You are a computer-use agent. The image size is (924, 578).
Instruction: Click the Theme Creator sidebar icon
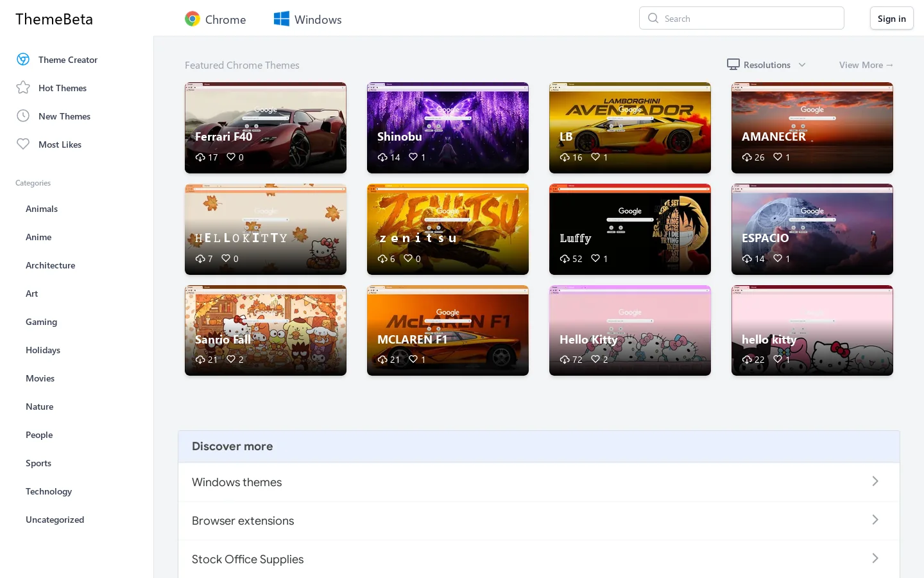(23, 59)
